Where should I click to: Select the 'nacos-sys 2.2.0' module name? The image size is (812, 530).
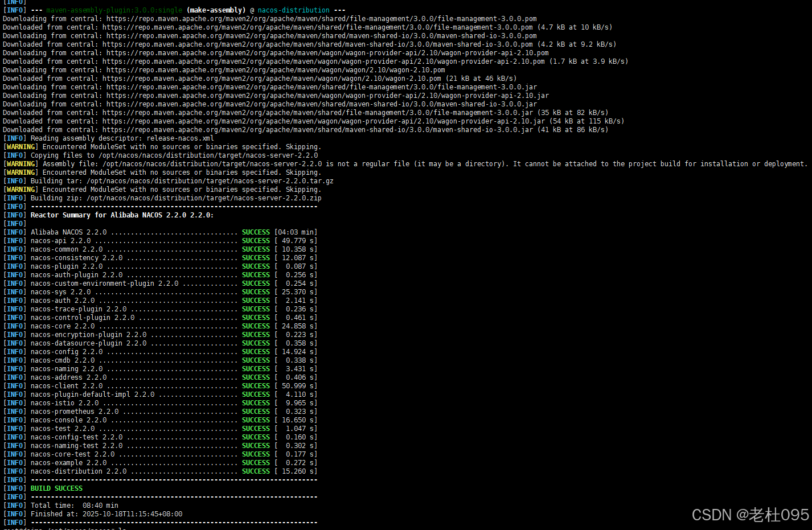[x=60, y=292]
